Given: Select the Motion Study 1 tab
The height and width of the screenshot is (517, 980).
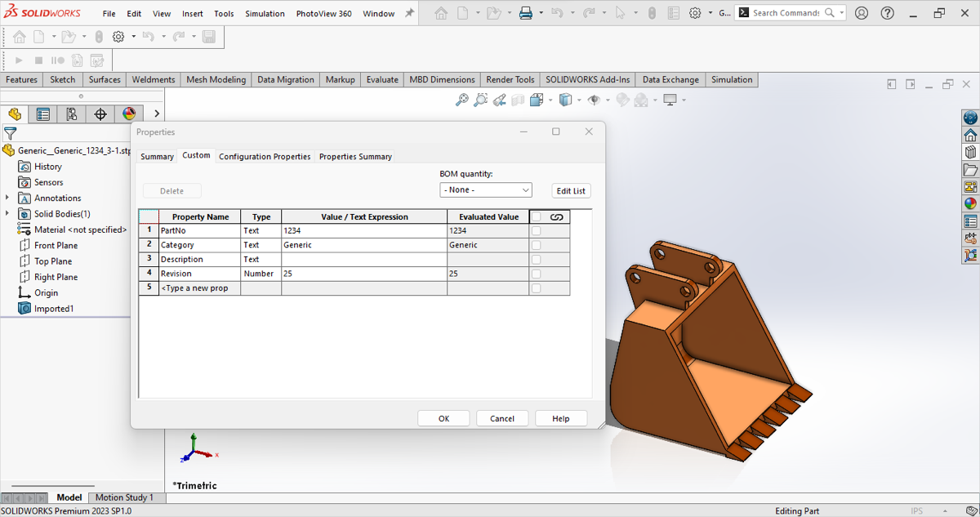Looking at the screenshot, I should 124,497.
